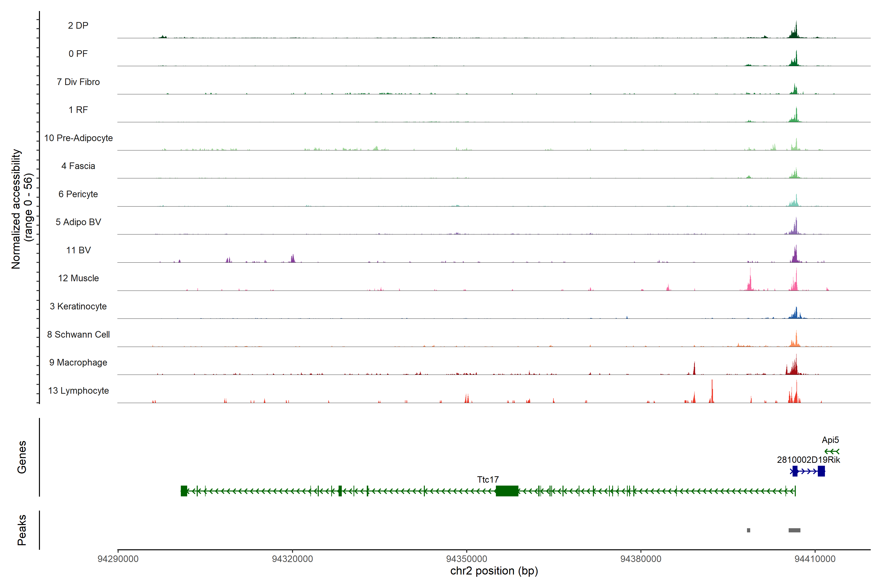Click the Ttc17 gene label

pyautogui.click(x=488, y=480)
